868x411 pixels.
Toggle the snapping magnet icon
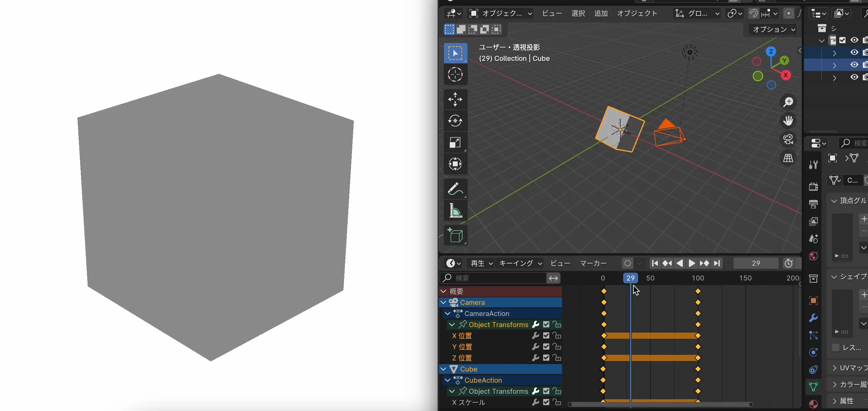pyautogui.click(x=753, y=14)
